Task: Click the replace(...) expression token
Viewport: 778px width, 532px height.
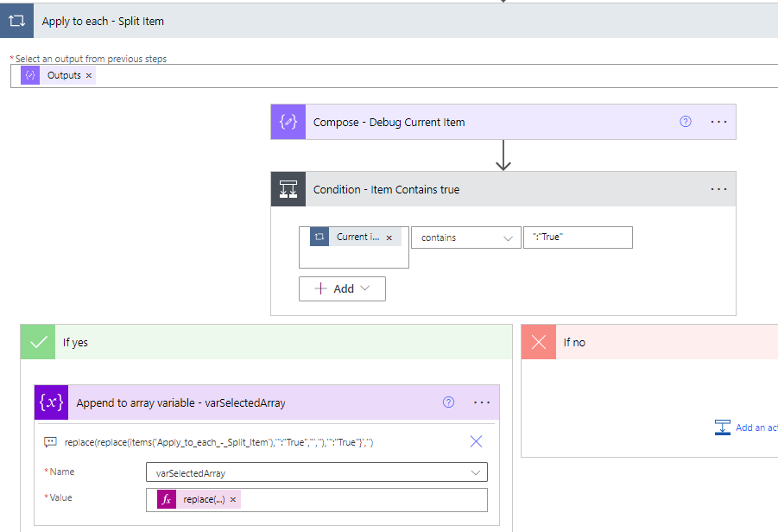Action: point(204,500)
